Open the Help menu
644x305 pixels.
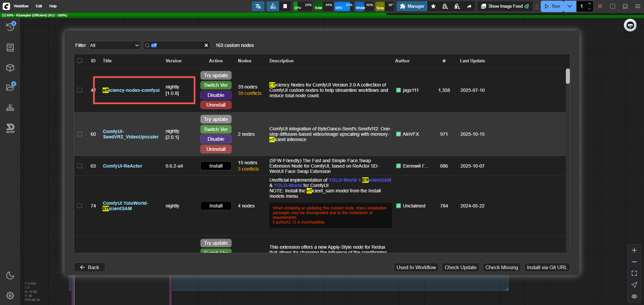53,6
